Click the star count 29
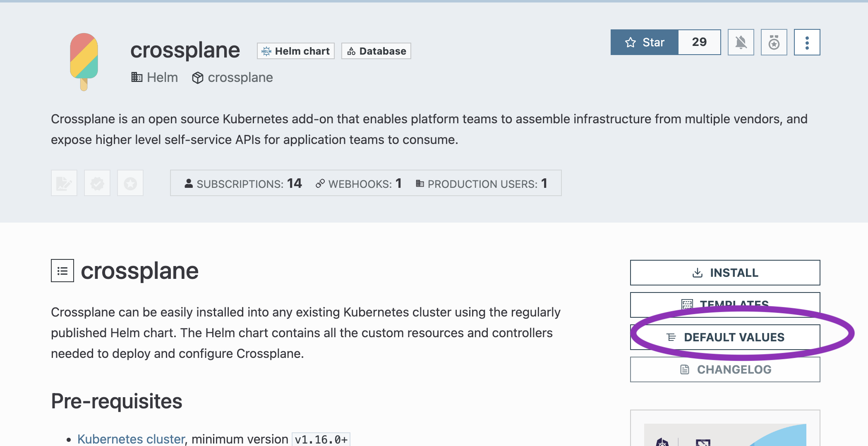 [x=699, y=42]
